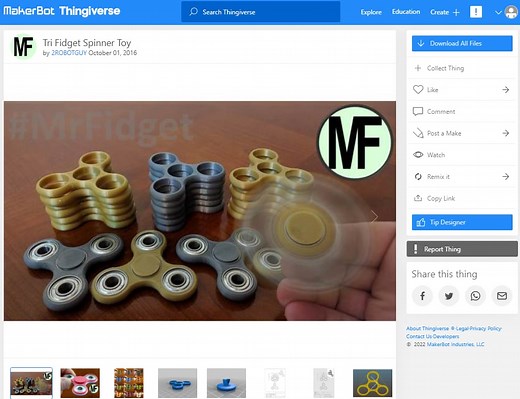Click the MakerBot Thingiverse logo

pyautogui.click(x=62, y=11)
